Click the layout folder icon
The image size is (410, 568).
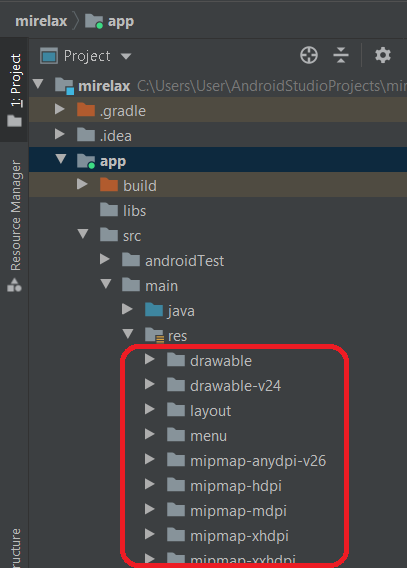[176, 410]
